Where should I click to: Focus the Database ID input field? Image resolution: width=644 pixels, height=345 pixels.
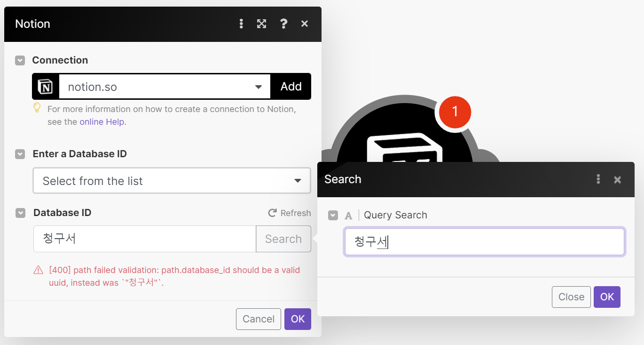[145, 239]
